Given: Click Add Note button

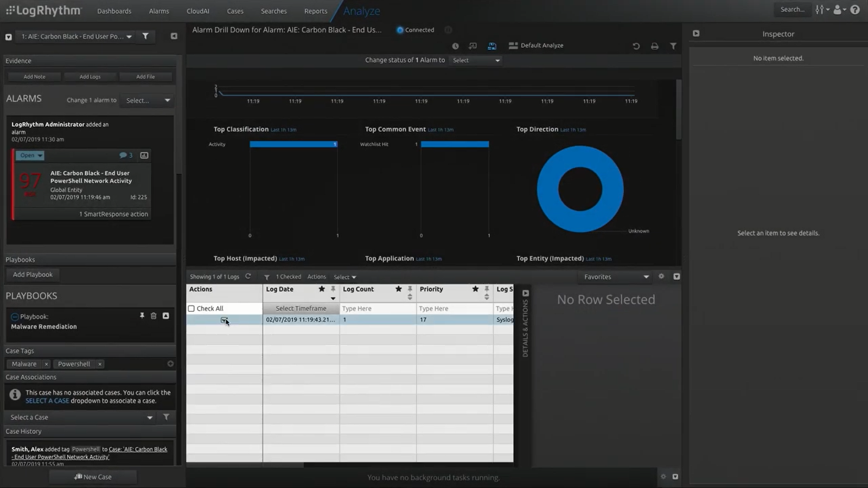Looking at the screenshot, I should 35,76.
